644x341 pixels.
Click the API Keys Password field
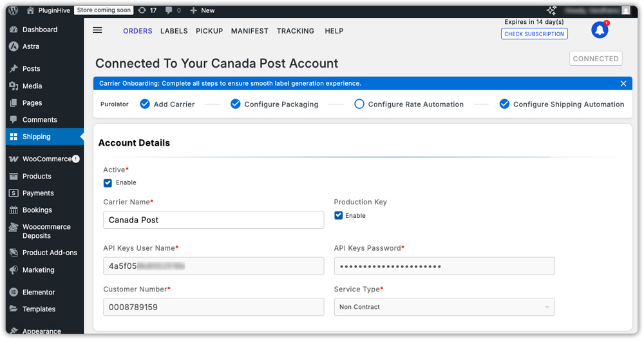tap(444, 266)
